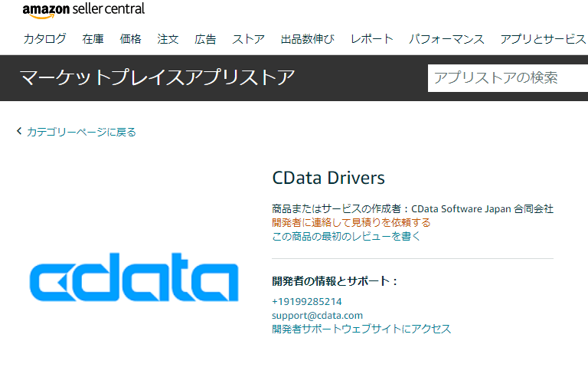This screenshot has width=588, height=377.
Task: Click the support@cdata.com email link
Action: [317, 316]
